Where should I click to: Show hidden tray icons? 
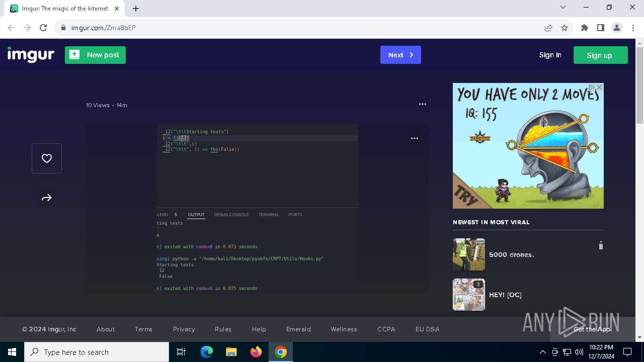(543, 352)
